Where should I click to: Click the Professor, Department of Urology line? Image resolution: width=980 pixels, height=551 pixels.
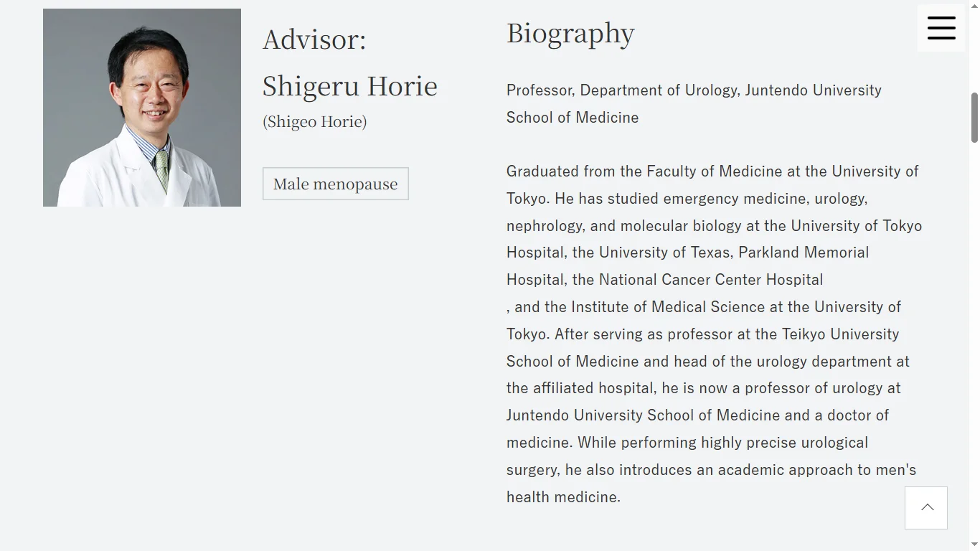click(x=694, y=90)
